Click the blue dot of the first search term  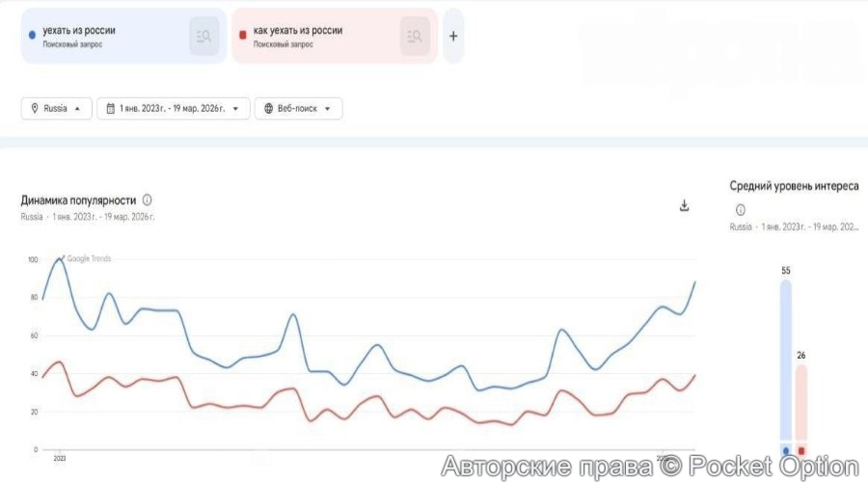click(33, 35)
